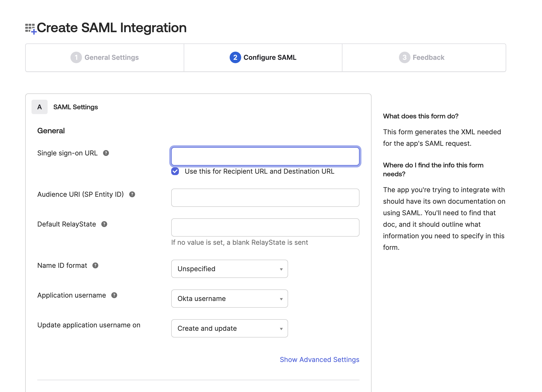
Task: Click the section A badge for SAML Settings
Action: coord(39,107)
